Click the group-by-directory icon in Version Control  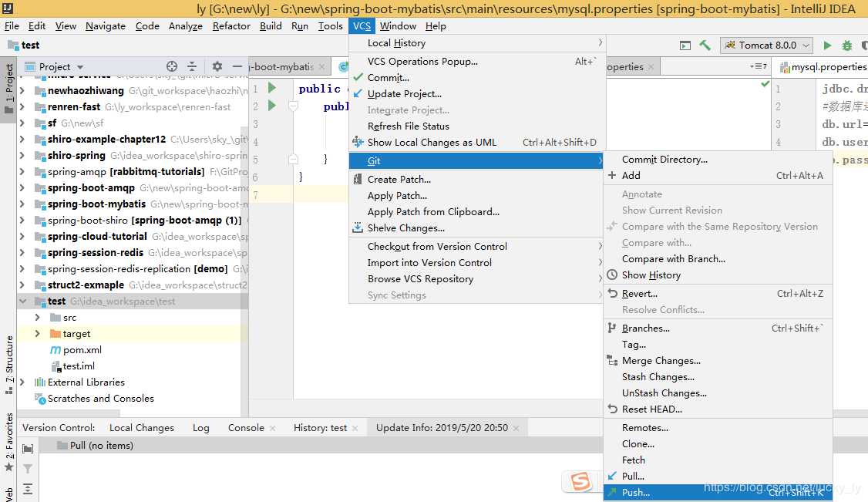[28, 449]
